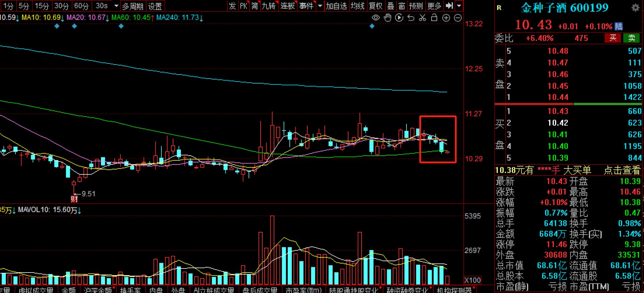Click the undo arrow icon
The image size is (644, 293).
411,18
